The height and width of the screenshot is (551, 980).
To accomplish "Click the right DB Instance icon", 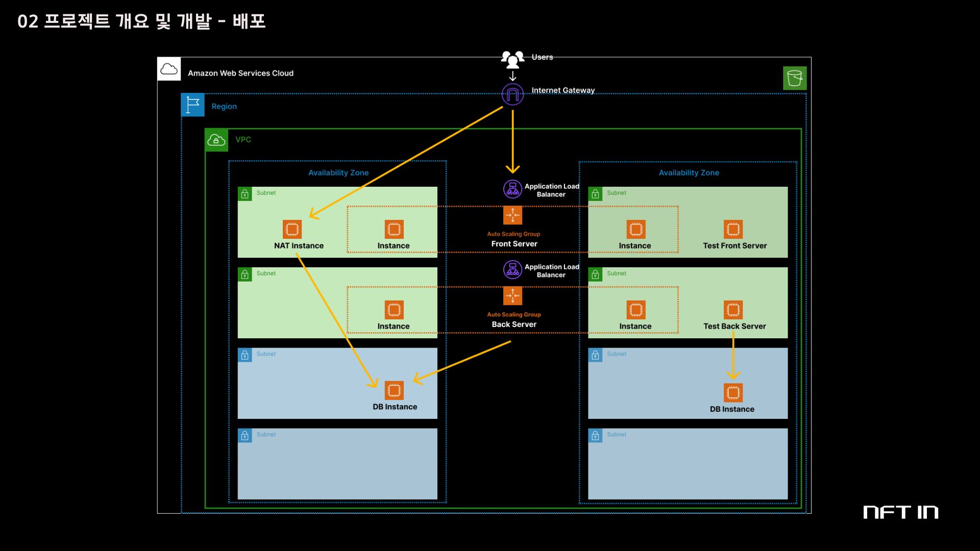I will coord(733,393).
